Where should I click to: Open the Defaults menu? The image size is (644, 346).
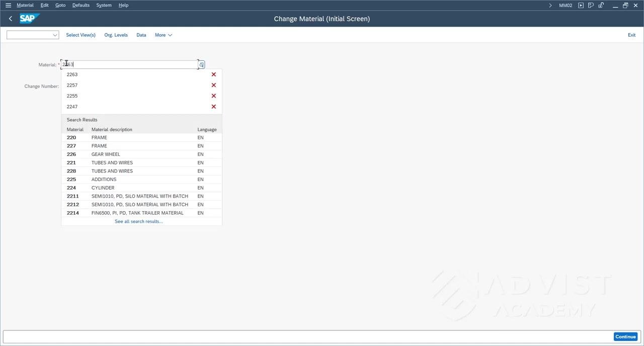point(81,5)
